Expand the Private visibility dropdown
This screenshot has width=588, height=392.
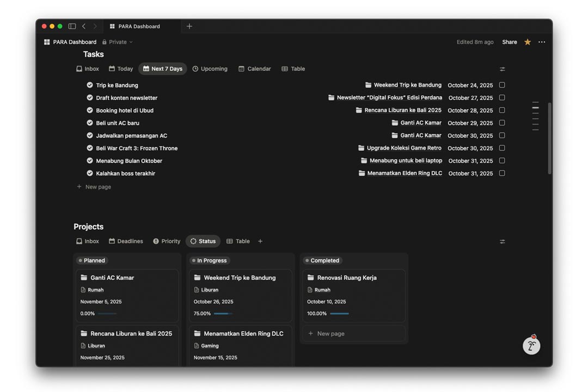tap(118, 42)
